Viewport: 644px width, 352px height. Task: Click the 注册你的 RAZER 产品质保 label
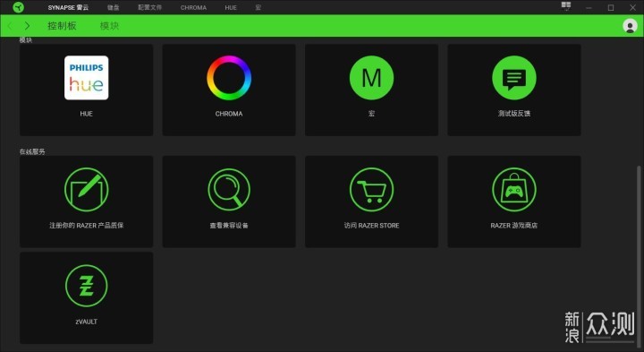86,226
